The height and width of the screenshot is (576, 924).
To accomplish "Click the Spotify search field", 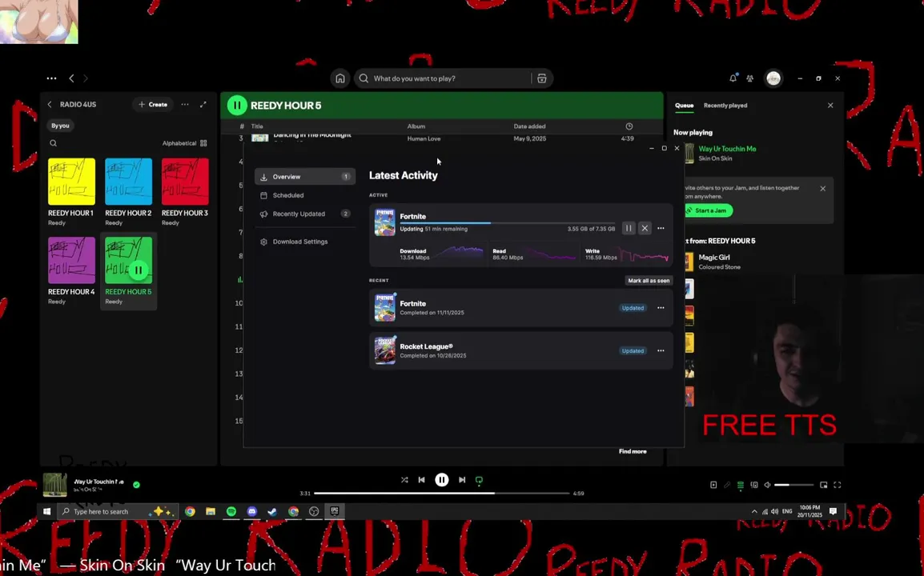I will [442, 78].
